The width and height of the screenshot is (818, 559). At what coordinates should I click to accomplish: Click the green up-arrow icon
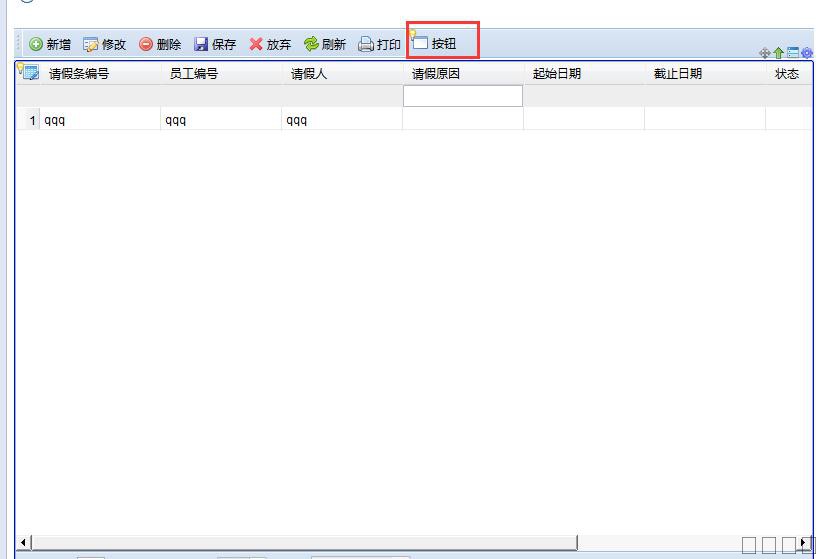point(778,53)
